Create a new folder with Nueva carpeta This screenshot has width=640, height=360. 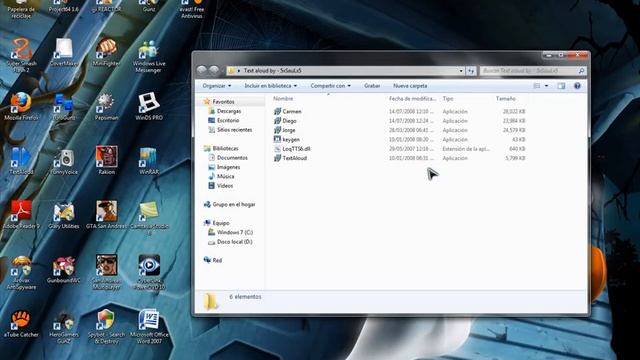coord(410,86)
